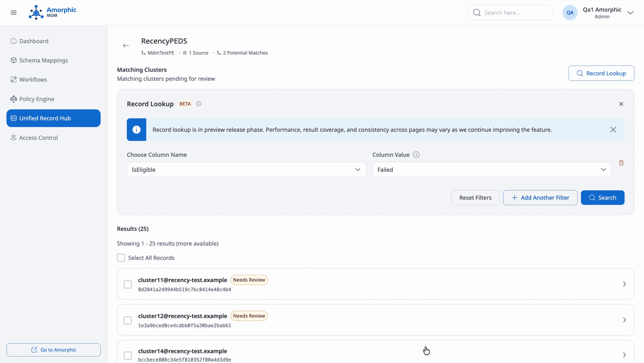644x363 pixels.
Task: Click the cluster11@recency-test.example title
Action: pos(182,280)
